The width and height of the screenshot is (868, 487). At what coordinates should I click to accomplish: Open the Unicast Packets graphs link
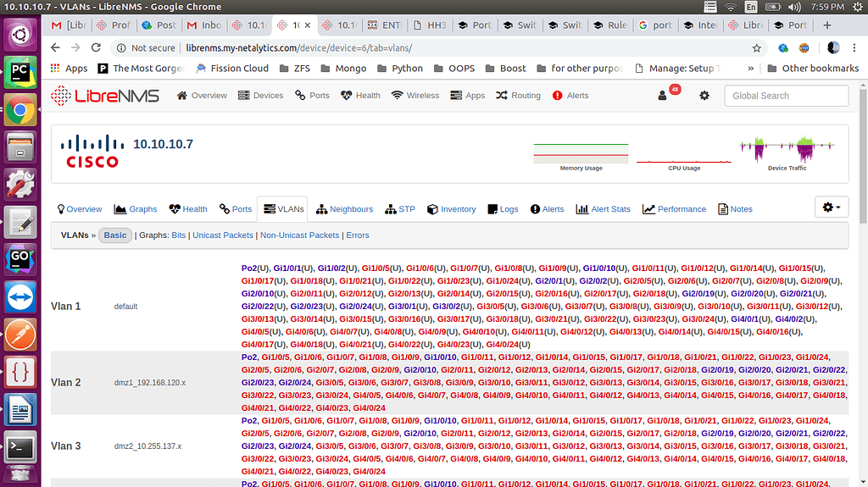pos(222,235)
